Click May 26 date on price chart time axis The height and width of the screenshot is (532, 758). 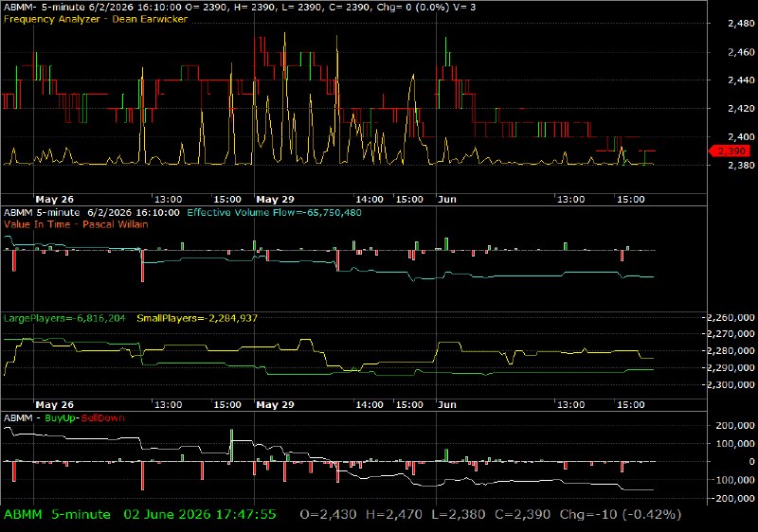tap(55, 200)
